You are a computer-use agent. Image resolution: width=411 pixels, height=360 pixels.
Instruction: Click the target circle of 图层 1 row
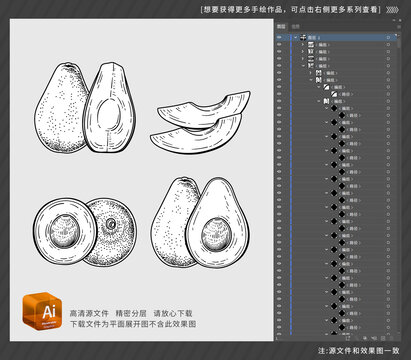[388, 38]
